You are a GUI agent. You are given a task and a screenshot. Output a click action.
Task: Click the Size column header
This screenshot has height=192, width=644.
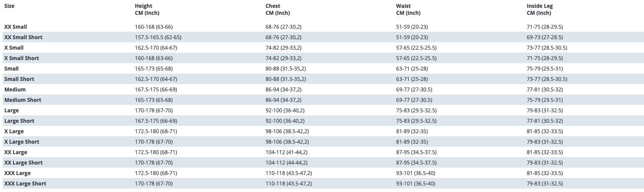(10, 6)
